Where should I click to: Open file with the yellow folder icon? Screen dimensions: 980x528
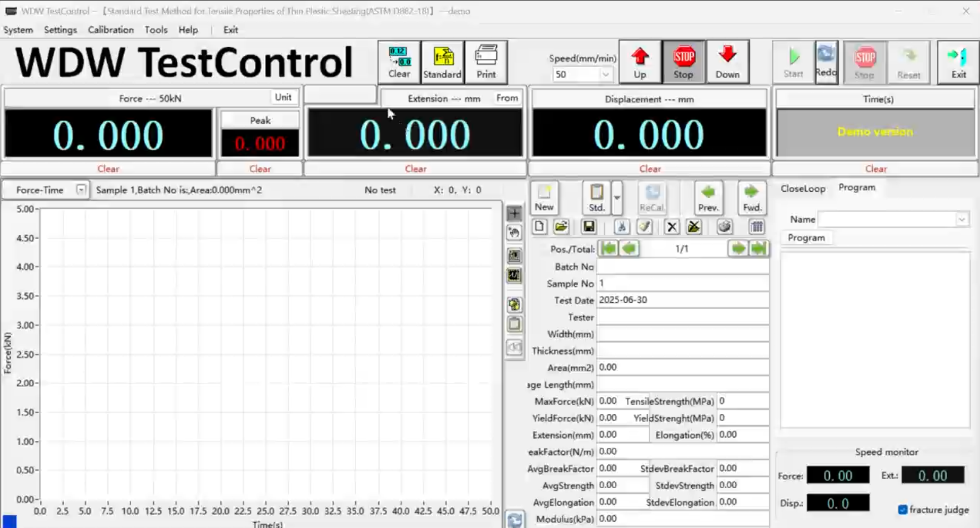(561, 227)
